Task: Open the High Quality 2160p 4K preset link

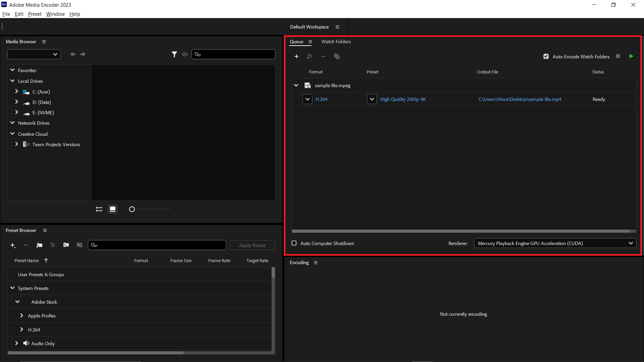Action: (402, 99)
